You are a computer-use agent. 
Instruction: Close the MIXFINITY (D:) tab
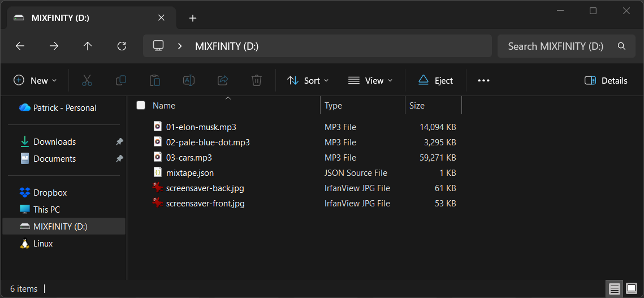[161, 18]
